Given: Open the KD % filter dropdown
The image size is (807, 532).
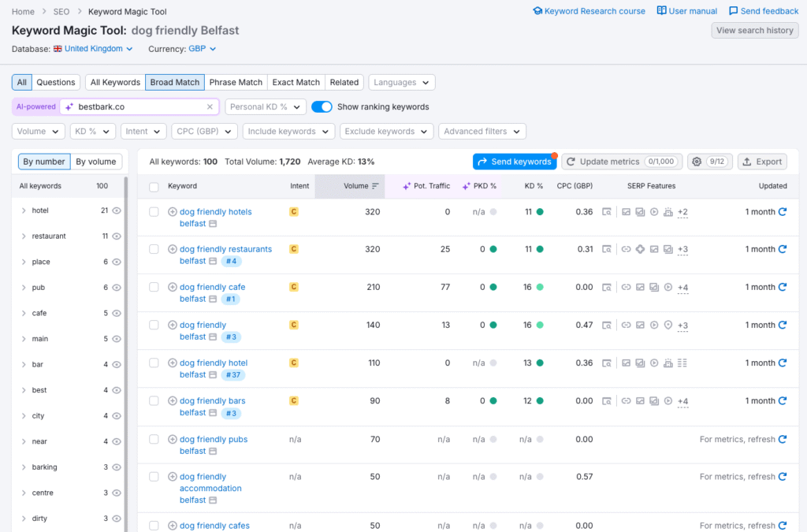Looking at the screenshot, I should (92, 132).
